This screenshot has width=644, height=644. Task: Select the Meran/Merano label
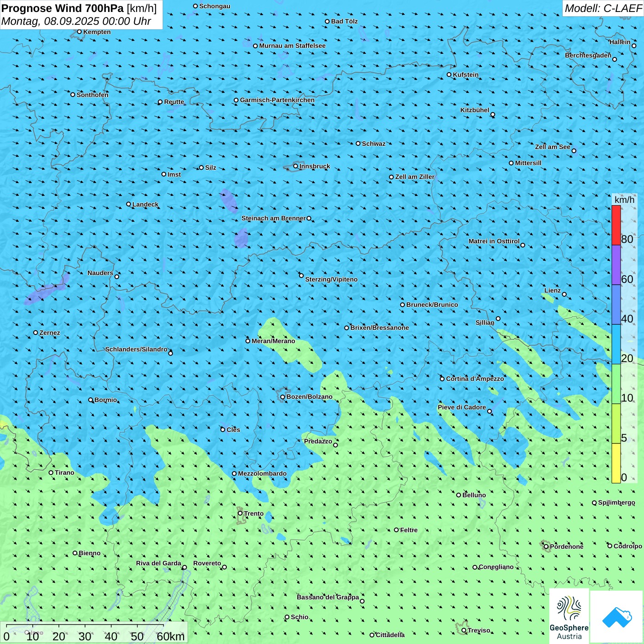(x=273, y=341)
